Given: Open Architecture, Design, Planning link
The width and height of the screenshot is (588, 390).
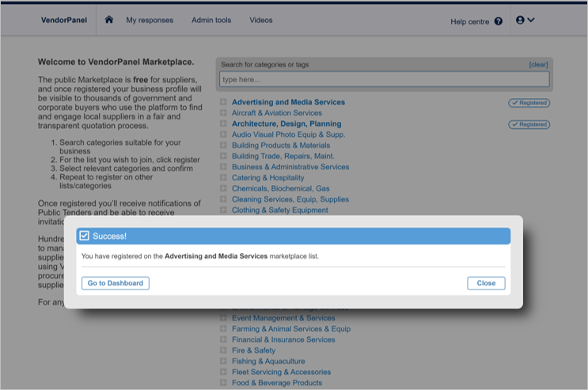Looking at the screenshot, I should pos(286,123).
